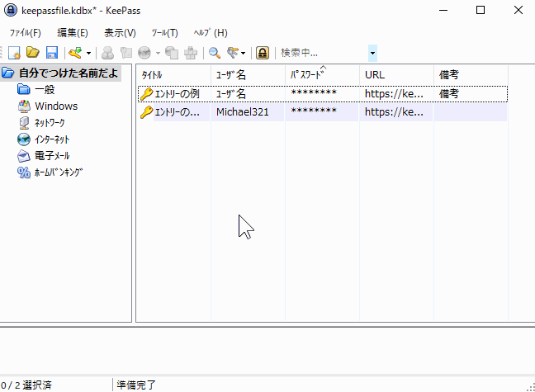Click the find magnifier icon
This screenshot has height=392, width=535.
215,53
